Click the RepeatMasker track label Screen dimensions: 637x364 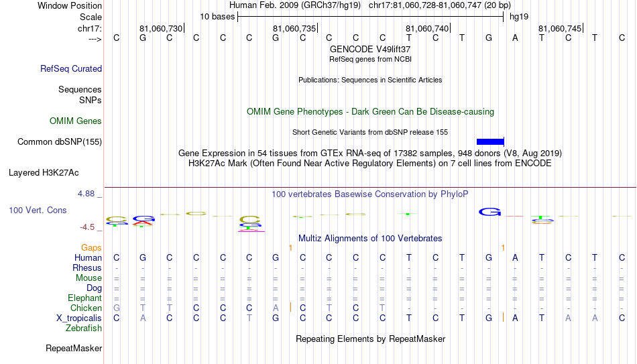pyautogui.click(x=74, y=348)
